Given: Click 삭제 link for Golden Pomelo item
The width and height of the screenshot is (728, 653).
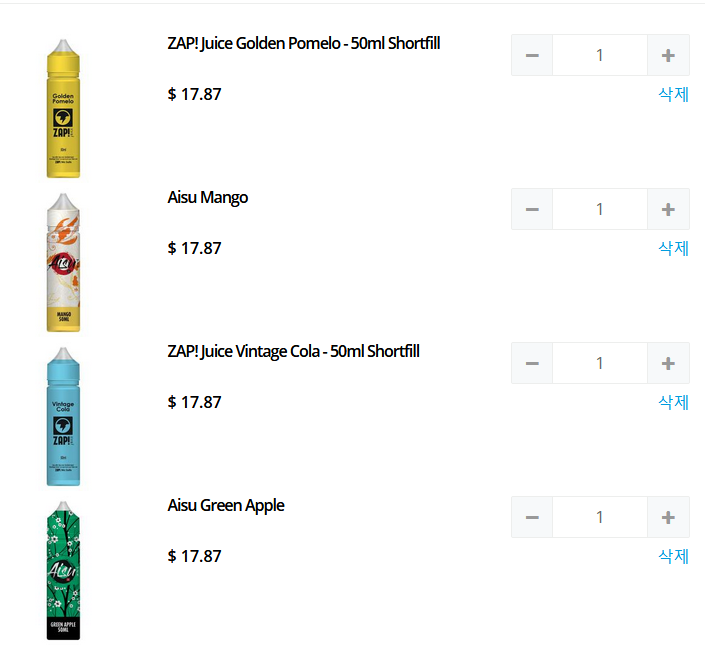Looking at the screenshot, I should [x=674, y=94].
